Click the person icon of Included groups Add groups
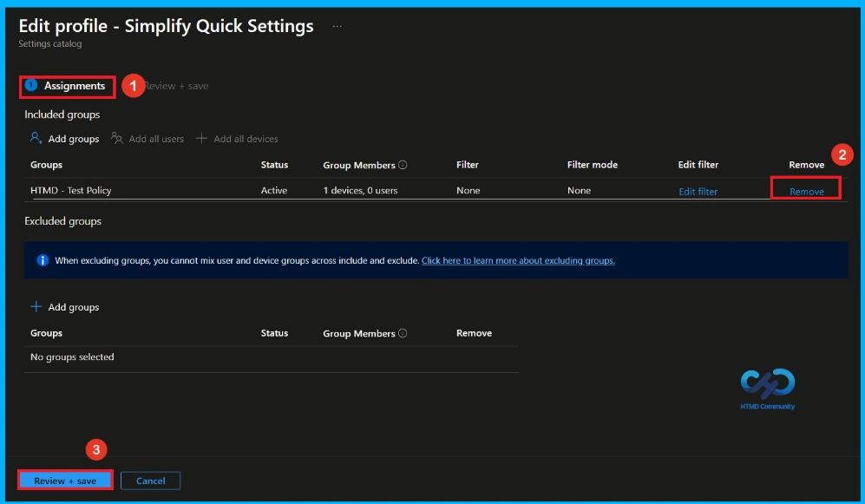 pos(36,138)
